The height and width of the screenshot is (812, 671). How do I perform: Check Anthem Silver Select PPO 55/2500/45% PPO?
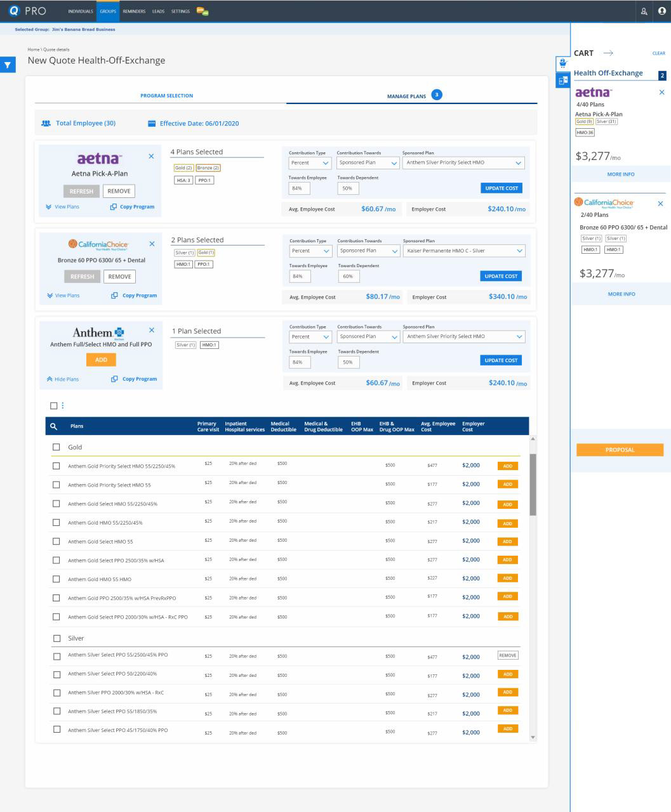pyautogui.click(x=56, y=656)
